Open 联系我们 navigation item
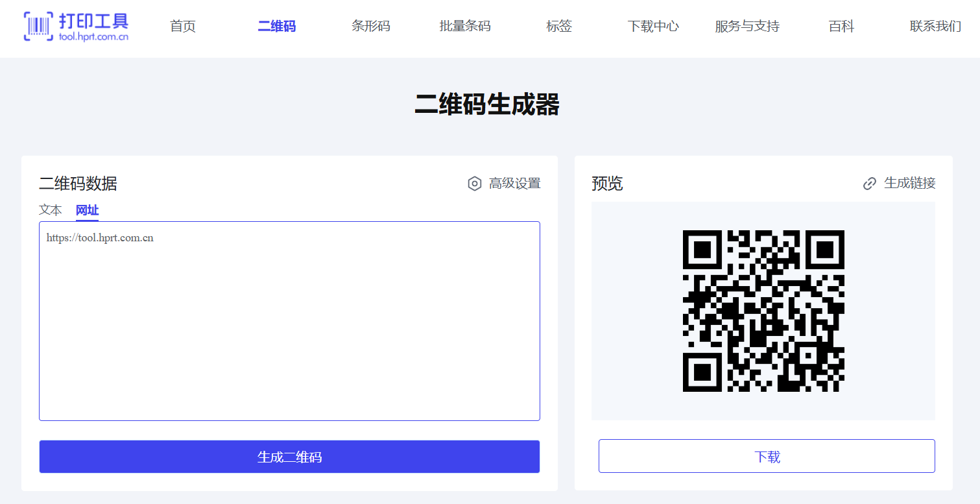The image size is (980, 504). [935, 26]
